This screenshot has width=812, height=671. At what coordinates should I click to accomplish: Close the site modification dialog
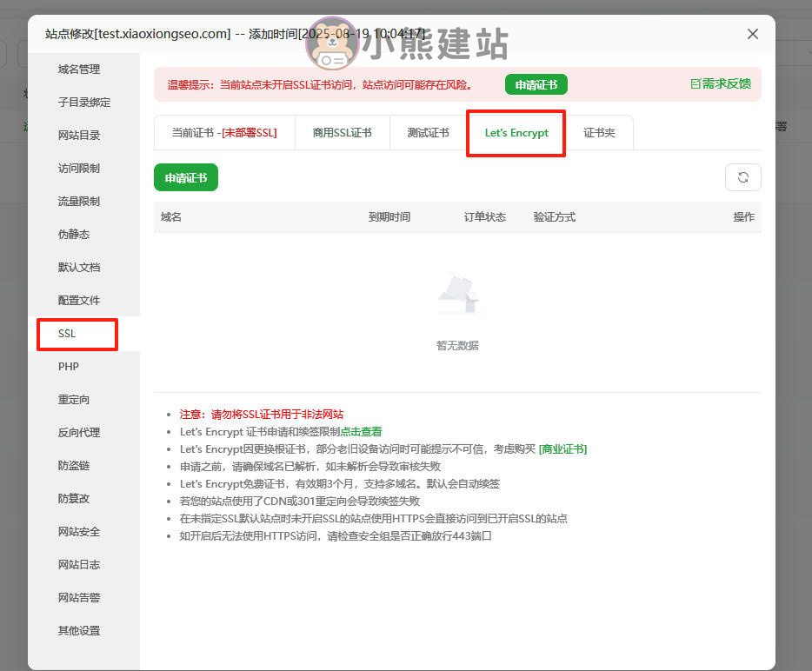pyautogui.click(x=753, y=34)
